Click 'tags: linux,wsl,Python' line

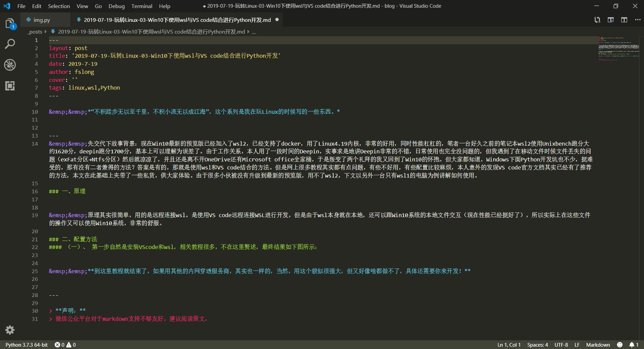tap(84, 88)
